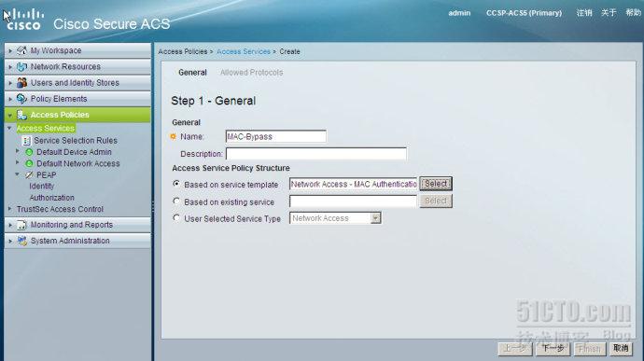Open Network Resources menu
The width and height of the screenshot is (644, 361).
(77, 66)
